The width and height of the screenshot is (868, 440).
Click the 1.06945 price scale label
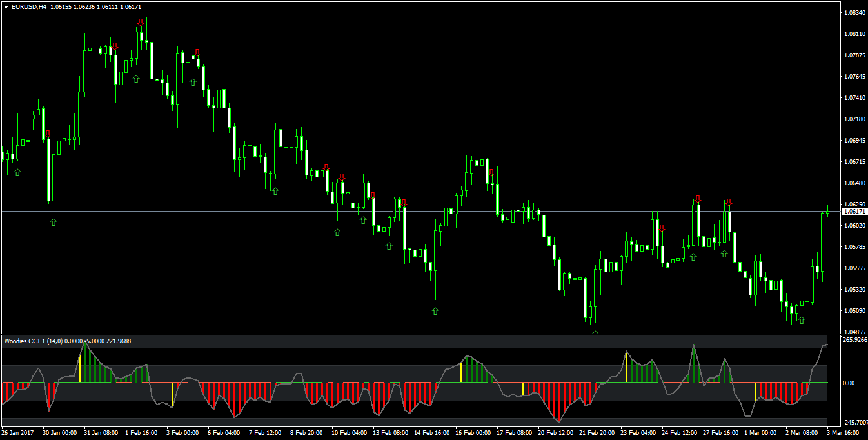(x=854, y=141)
